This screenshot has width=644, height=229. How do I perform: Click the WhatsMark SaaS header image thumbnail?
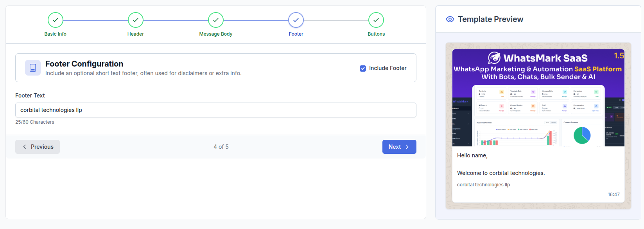538,98
